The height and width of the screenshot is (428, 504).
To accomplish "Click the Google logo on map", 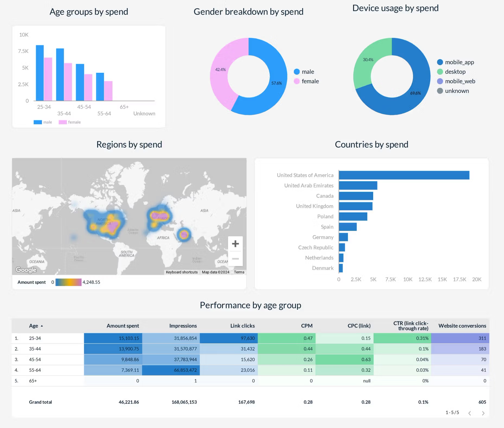I will pyautogui.click(x=26, y=270).
